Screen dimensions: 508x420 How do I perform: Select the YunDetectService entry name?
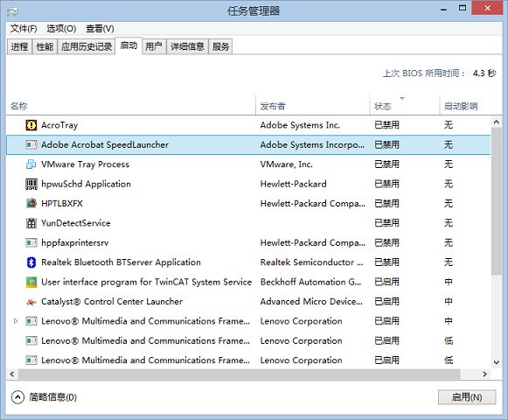(76, 223)
